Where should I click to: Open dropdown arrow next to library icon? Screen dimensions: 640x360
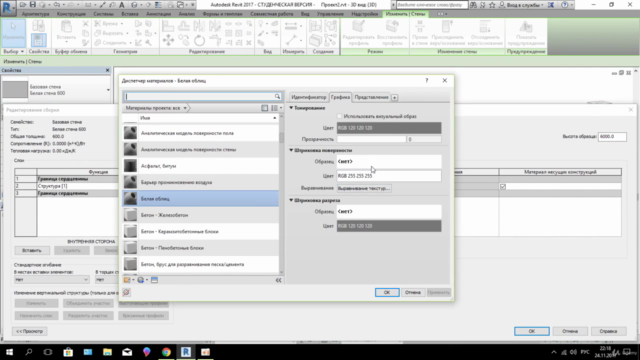[x=133, y=280]
